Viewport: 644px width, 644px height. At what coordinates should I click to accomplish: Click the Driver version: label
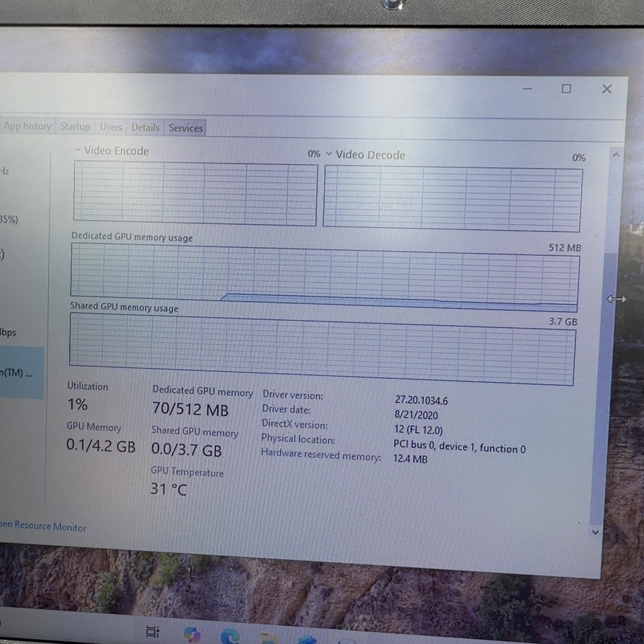292,395
